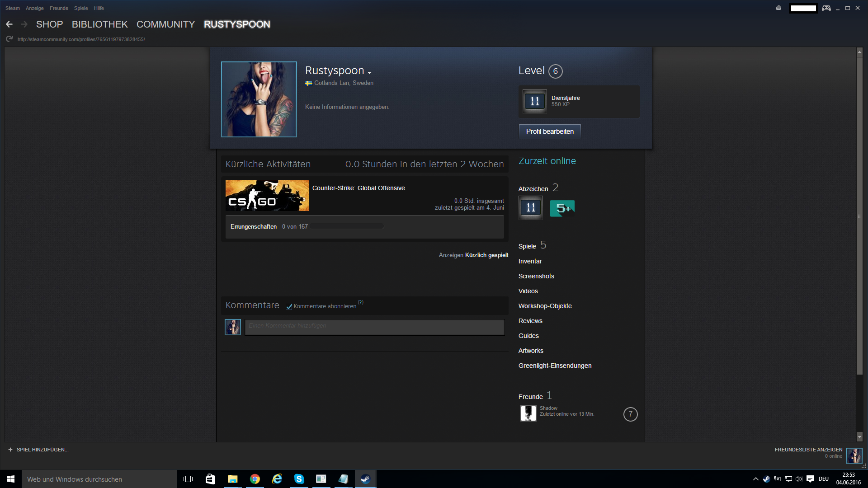Click the plus icon to add game
The width and height of the screenshot is (868, 488).
10,450
